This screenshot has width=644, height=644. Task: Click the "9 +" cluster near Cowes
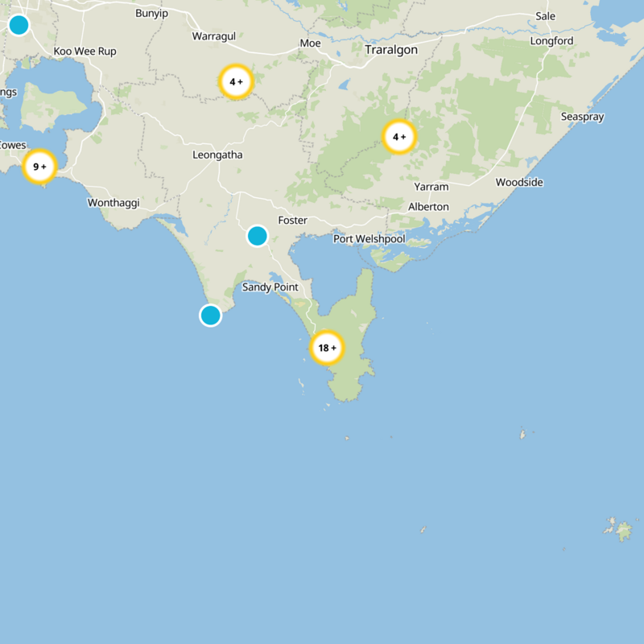point(39,165)
